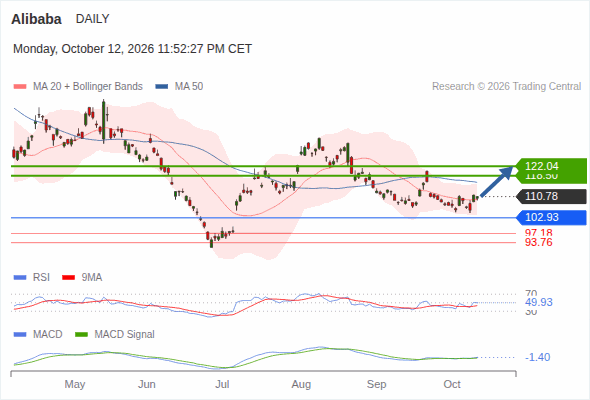Click the MA 50 legend label
Image resolution: width=590 pixels, height=400 pixels.
click(189, 87)
